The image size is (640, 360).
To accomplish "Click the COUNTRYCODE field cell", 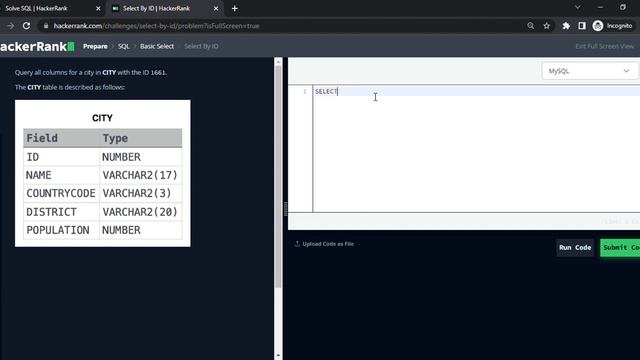I will tap(61, 193).
